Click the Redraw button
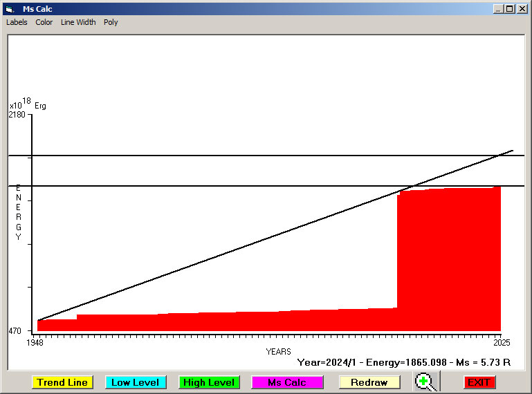The image size is (532, 394). pyautogui.click(x=369, y=382)
